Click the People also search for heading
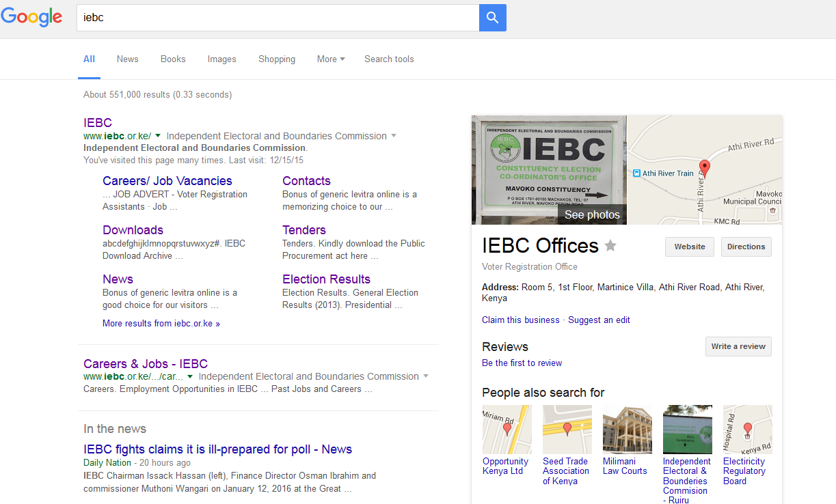The height and width of the screenshot is (504, 836). pos(543,393)
